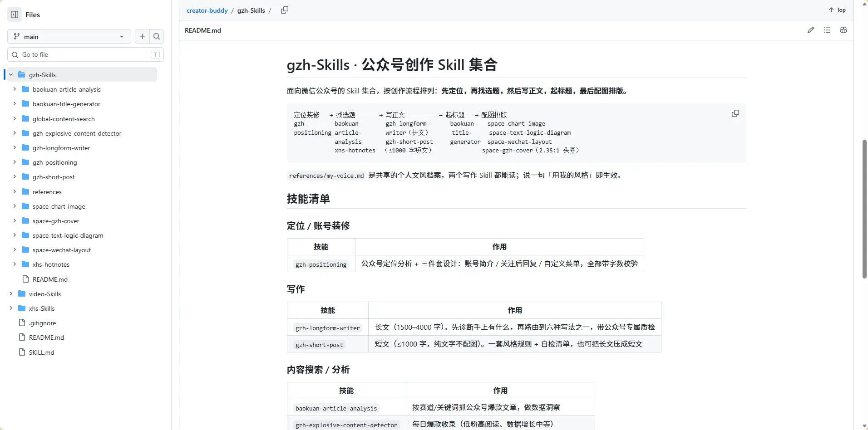Screen dimensions: 868x430
Task: Click the space-gzh-cover folder icon
Action: coord(25,221)
